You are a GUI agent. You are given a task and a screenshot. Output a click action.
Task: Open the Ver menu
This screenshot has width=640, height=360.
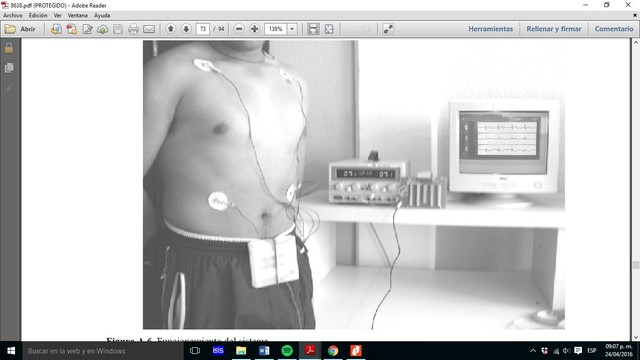[x=58, y=16]
